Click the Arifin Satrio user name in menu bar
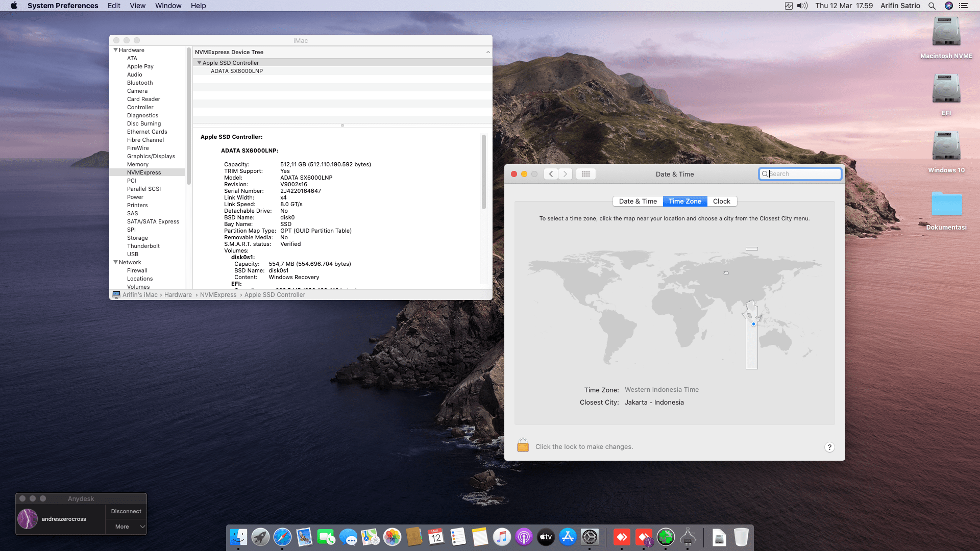The width and height of the screenshot is (980, 551). pyautogui.click(x=900, y=6)
